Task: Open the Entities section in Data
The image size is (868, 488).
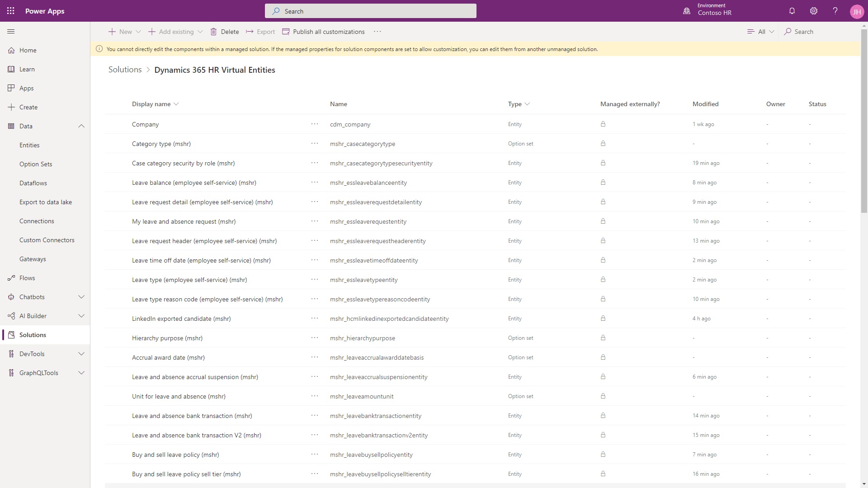Action: [29, 145]
